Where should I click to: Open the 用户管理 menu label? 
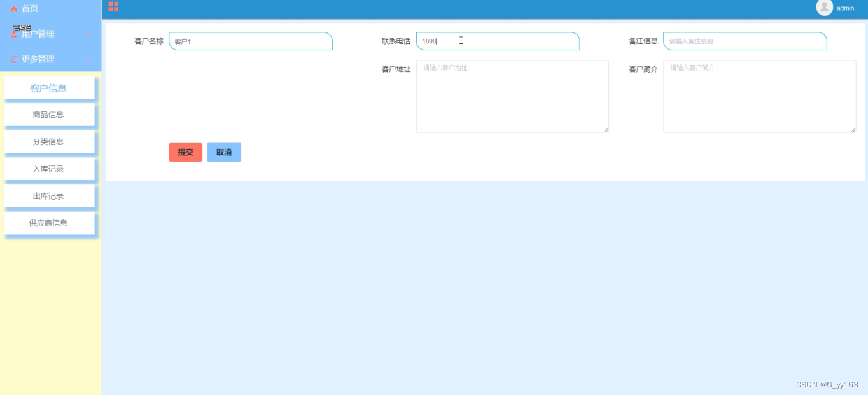pos(38,34)
